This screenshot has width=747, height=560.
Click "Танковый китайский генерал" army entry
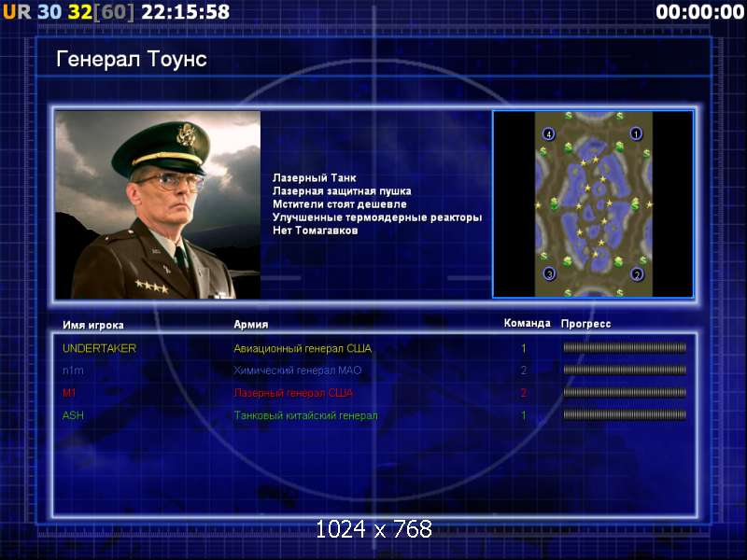(305, 415)
